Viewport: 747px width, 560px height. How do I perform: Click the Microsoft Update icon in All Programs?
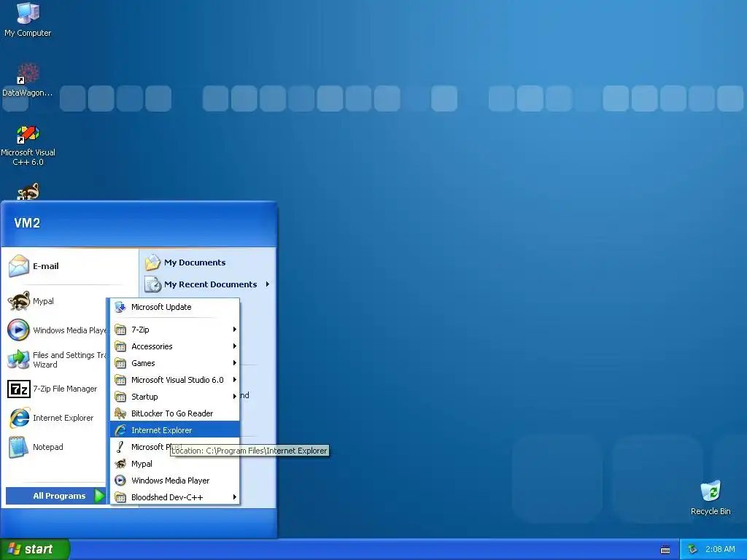[x=120, y=307]
